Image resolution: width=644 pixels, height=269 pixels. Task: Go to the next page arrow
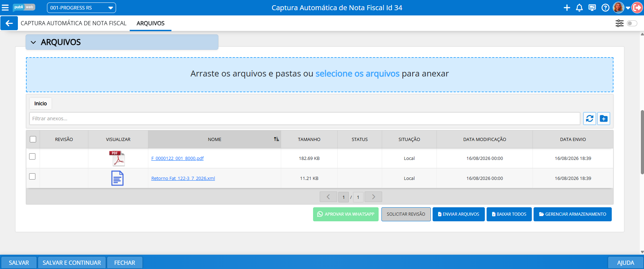pos(373,197)
